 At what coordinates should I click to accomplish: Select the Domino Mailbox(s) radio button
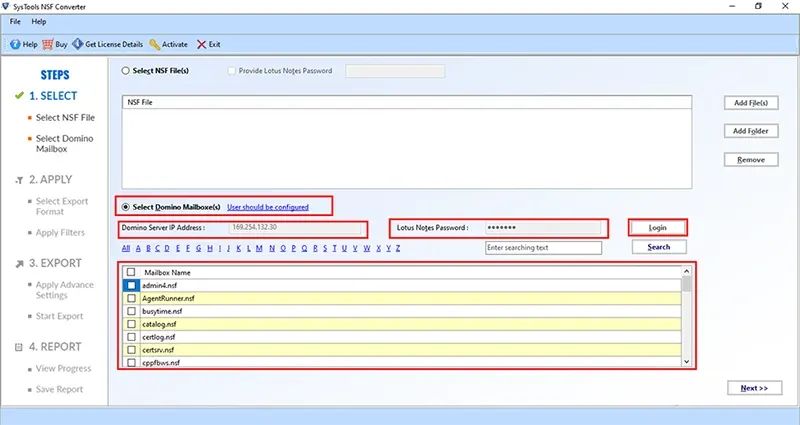pyautogui.click(x=125, y=207)
